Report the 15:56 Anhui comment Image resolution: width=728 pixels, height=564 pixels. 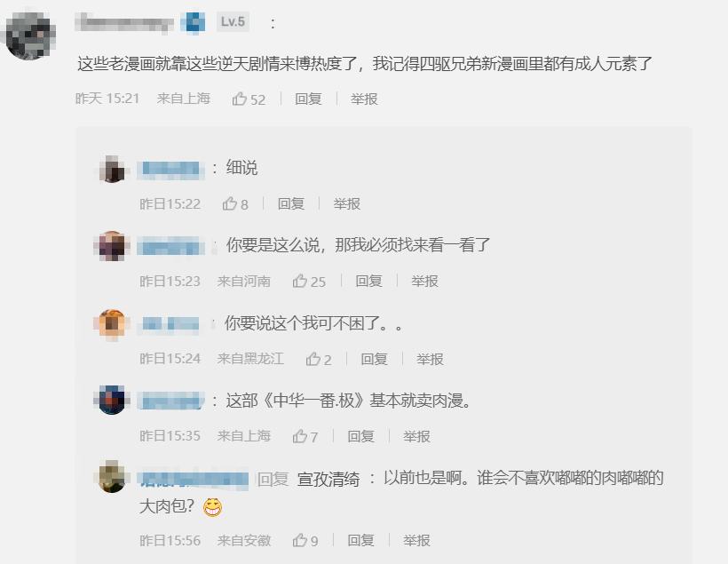416,540
